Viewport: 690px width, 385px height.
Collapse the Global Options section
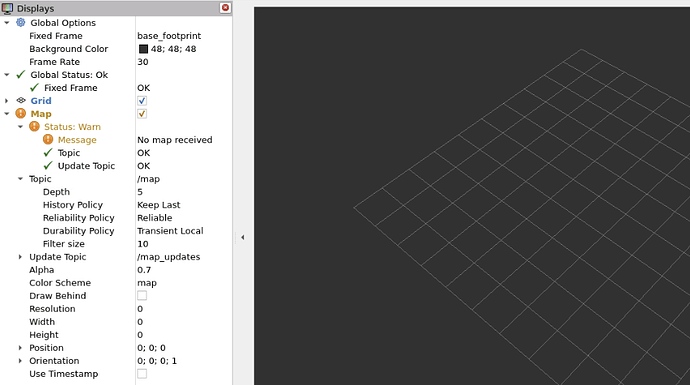pos(7,22)
